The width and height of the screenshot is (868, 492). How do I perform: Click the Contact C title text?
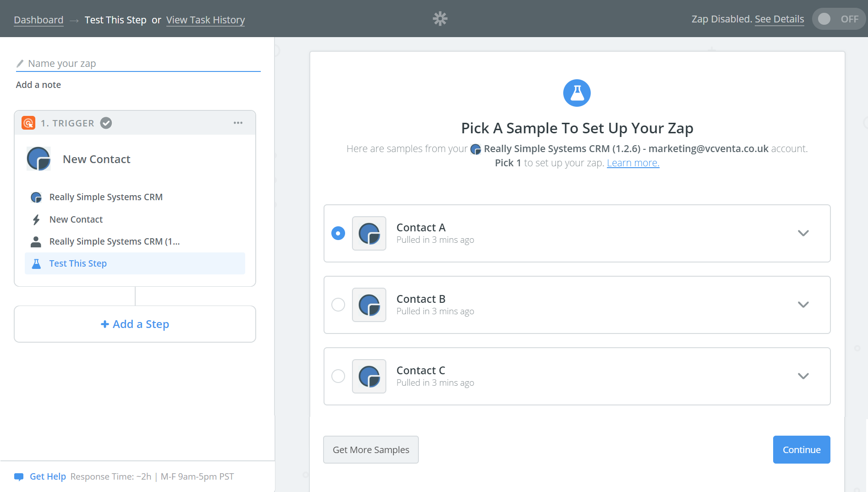pyautogui.click(x=421, y=370)
